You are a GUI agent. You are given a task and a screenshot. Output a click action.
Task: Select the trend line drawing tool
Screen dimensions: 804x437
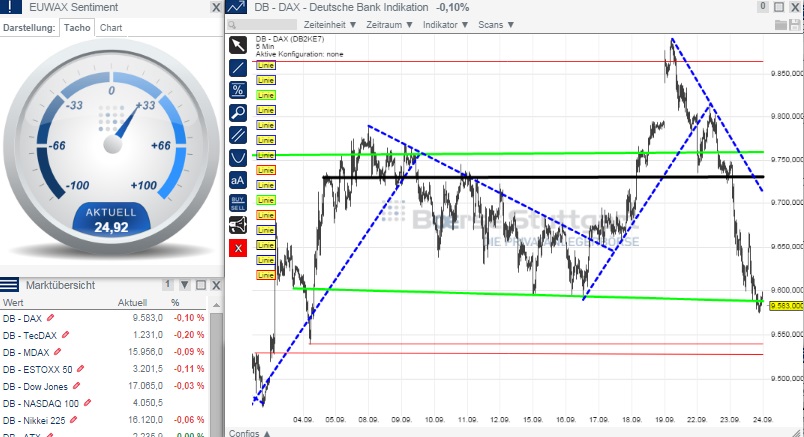tap(238, 68)
